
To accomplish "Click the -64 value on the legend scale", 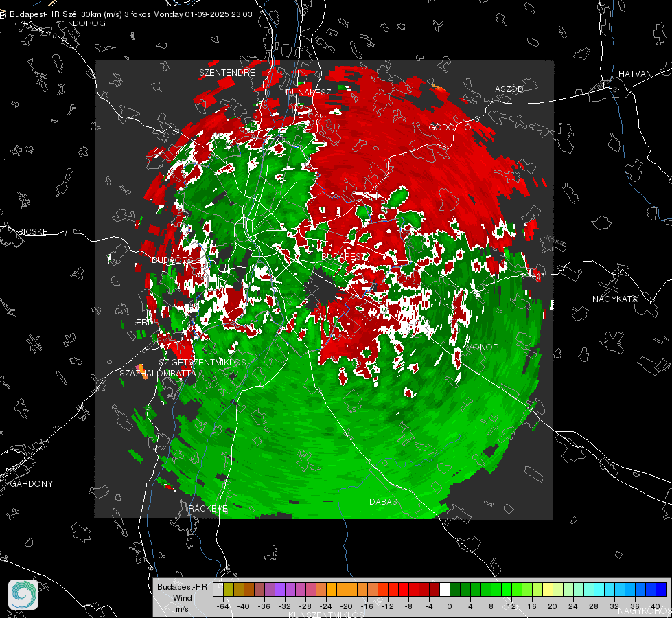I will [223, 606].
